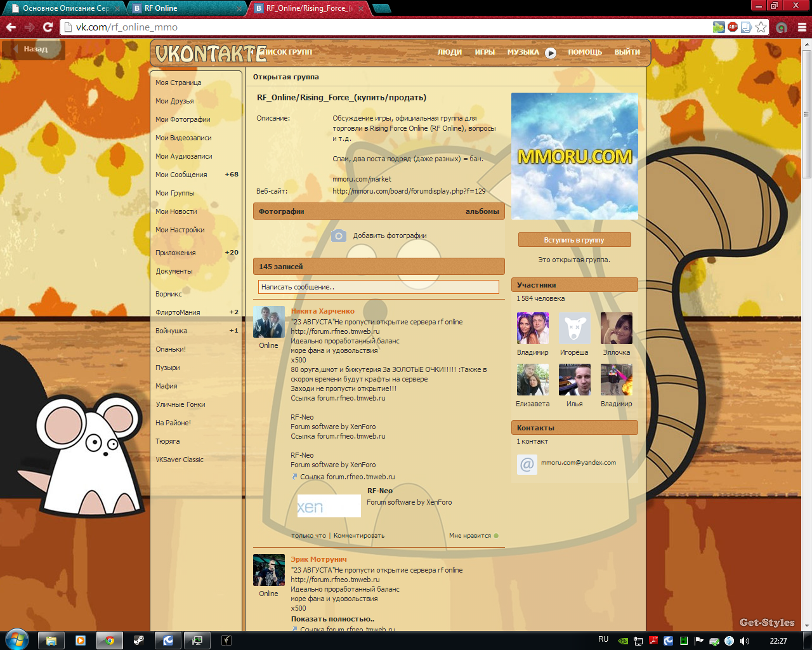Click the Назад back button
This screenshot has width=812, height=650.
[x=34, y=50]
